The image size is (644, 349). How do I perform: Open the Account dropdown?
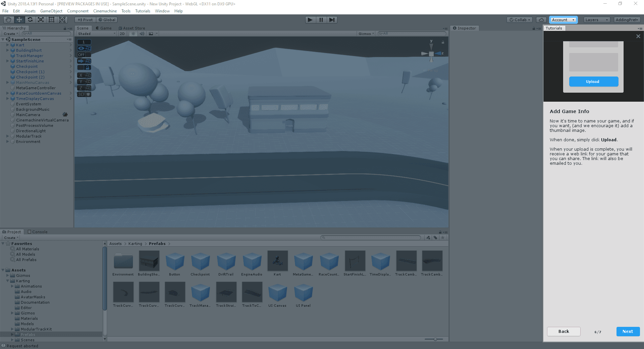click(563, 20)
